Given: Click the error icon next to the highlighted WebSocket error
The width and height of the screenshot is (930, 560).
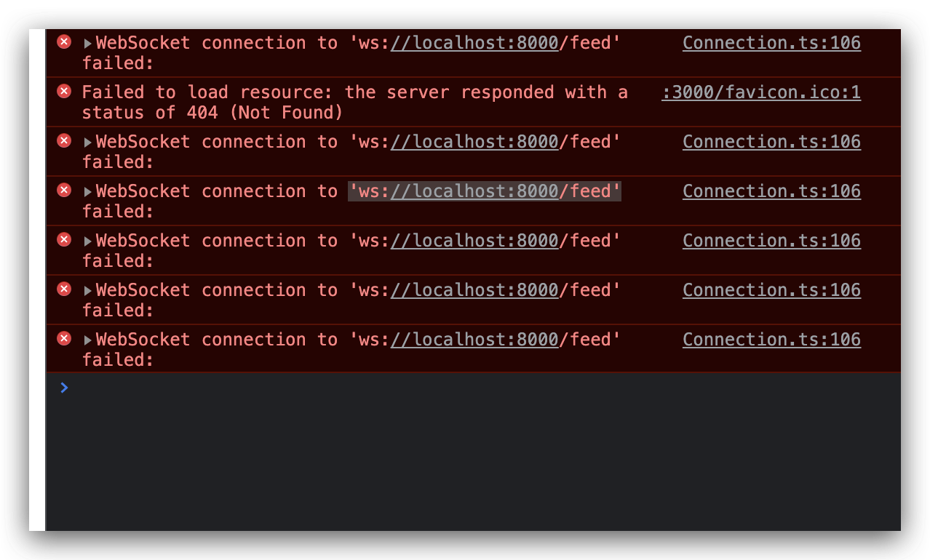Looking at the screenshot, I should point(63,190).
